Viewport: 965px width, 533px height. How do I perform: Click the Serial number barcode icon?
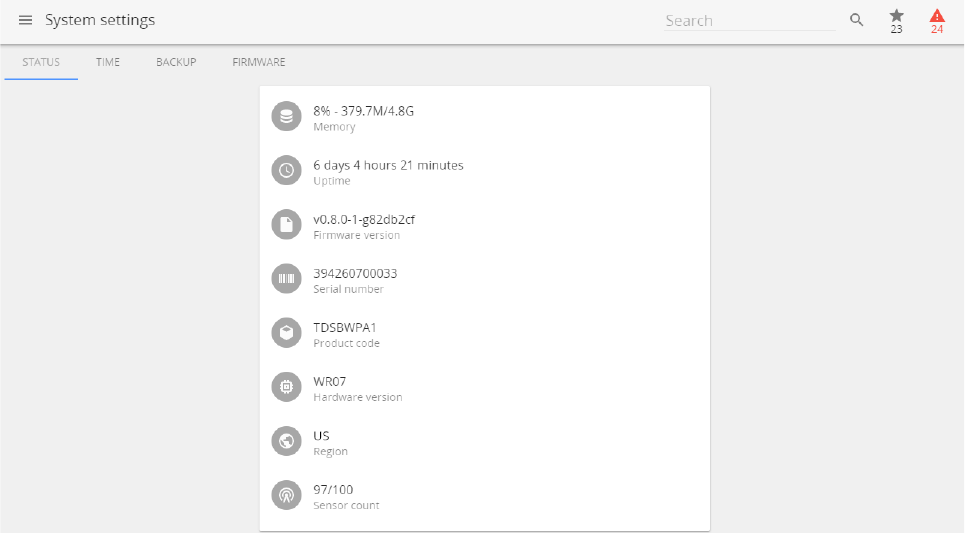pos(287,279)
